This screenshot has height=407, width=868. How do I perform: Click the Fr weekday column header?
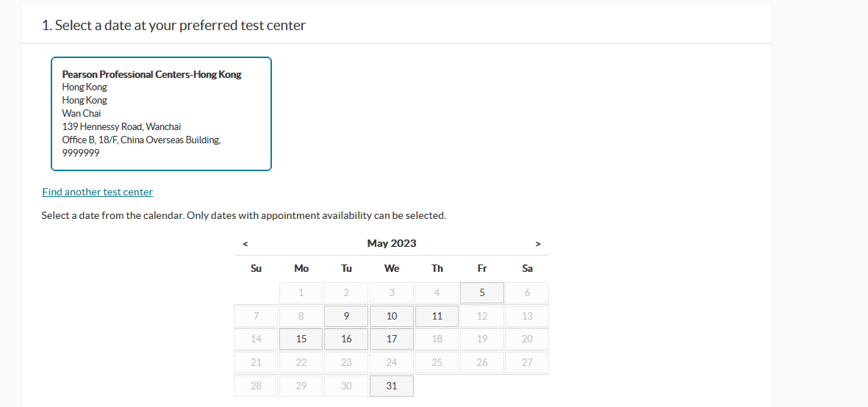point(482,269)
